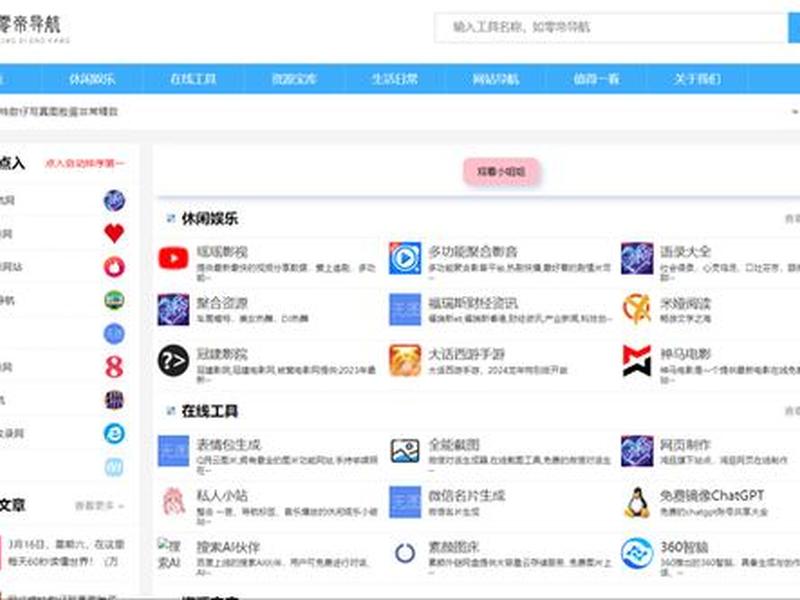Switch to 网站导航 in the navbar
800x600 pixels.
click(495, 79)
